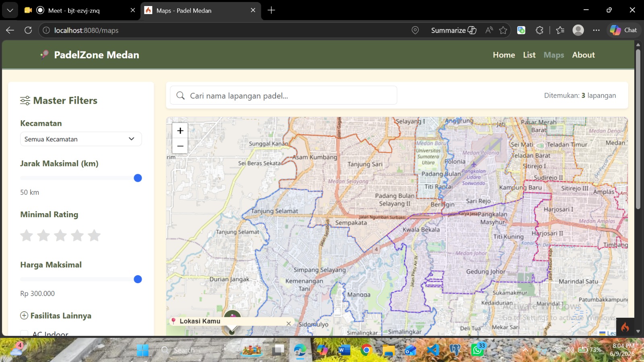Screen dimensions: 644x362
Task: Open browser profile avatar
Action: click(x=578, y=30)
